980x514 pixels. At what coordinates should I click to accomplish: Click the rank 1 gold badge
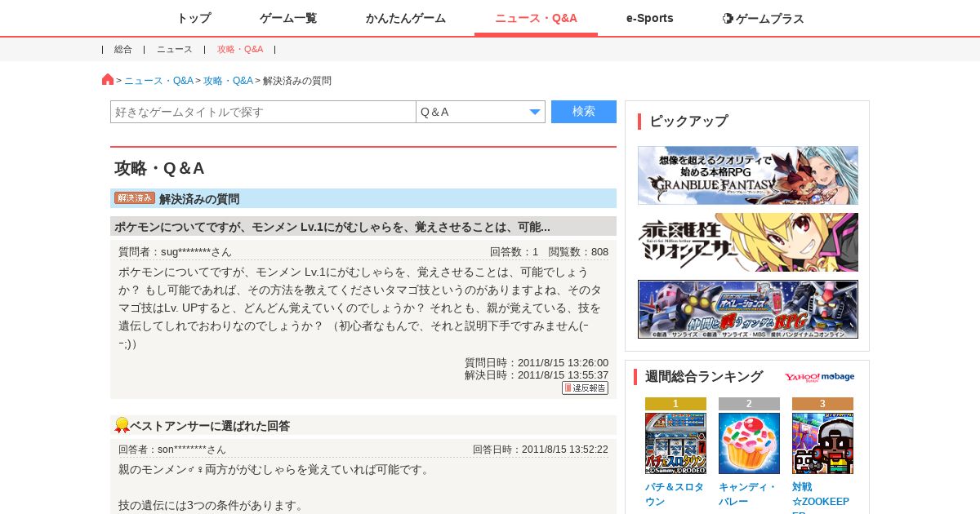pyautogui.click(x=675, y=404)
